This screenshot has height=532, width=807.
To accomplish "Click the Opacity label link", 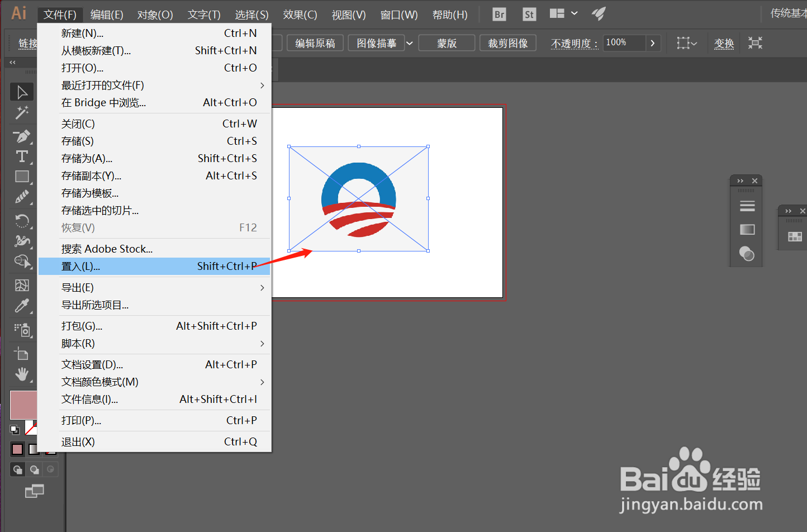I will coord(574,44).
